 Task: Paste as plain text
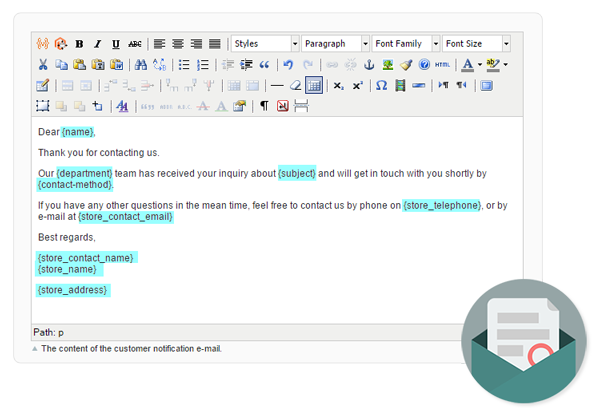[x=98, y=65]
